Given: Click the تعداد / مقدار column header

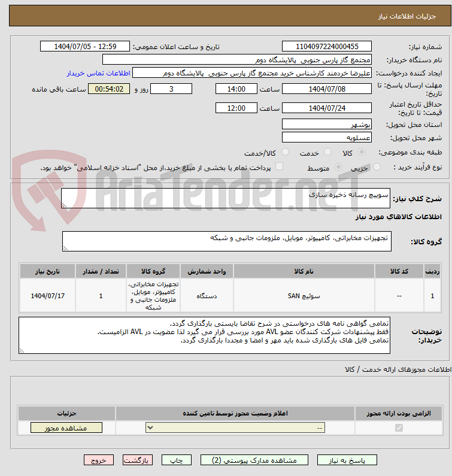Looking at the screenshot, I should pyautogui.click(x=101, y=271).
